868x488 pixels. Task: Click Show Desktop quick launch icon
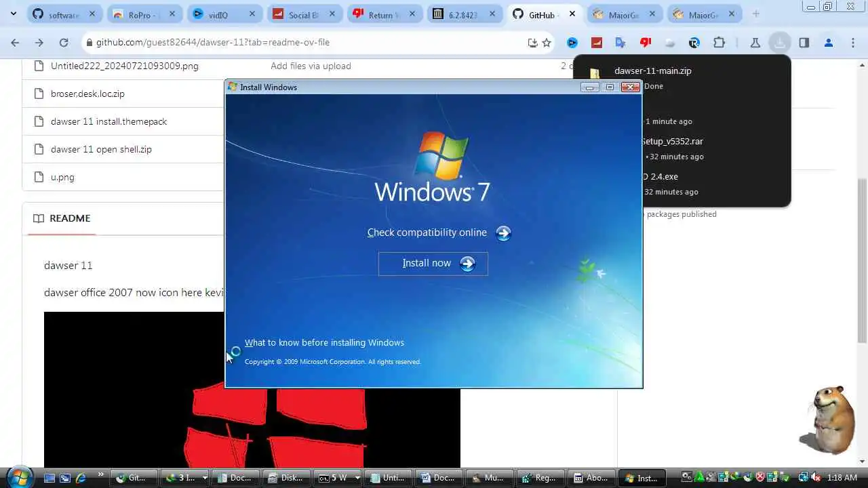49,478
